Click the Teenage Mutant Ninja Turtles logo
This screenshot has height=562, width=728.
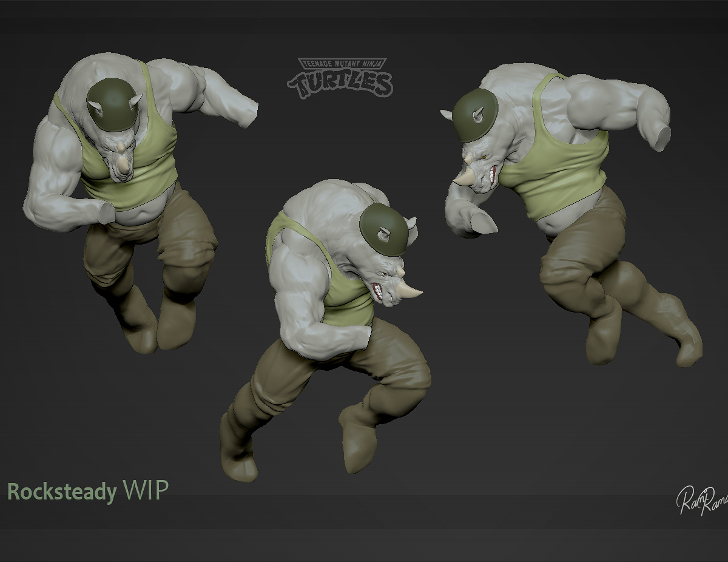pyautogui.click(x=340, y=78)
